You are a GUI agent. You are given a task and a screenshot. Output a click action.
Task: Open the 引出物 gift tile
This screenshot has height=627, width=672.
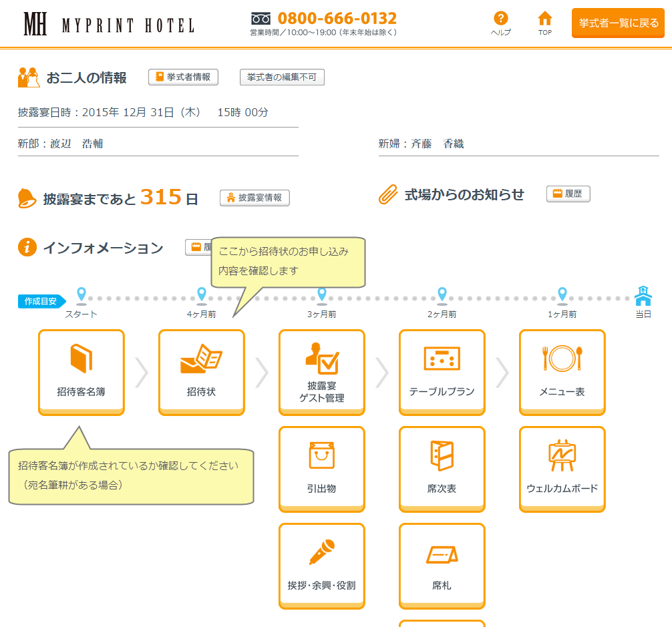click(x=321, y=468)
